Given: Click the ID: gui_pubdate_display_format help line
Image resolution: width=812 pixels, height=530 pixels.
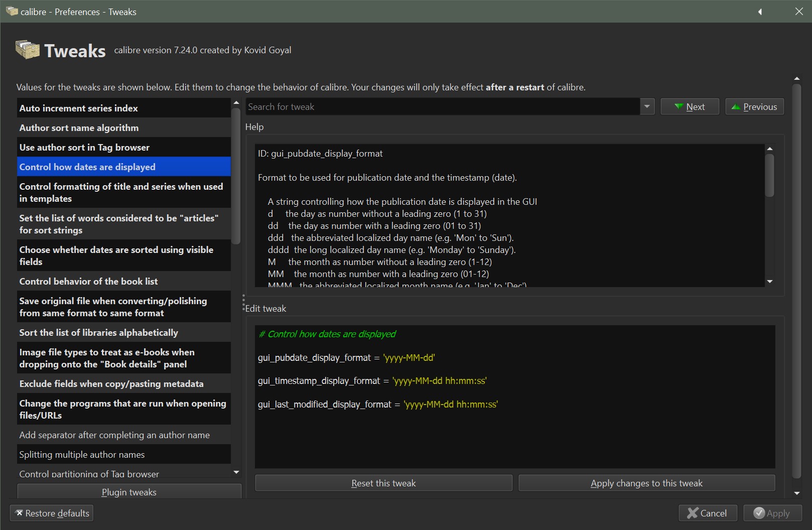Looking at the screenshot, I should pos(320,153).
